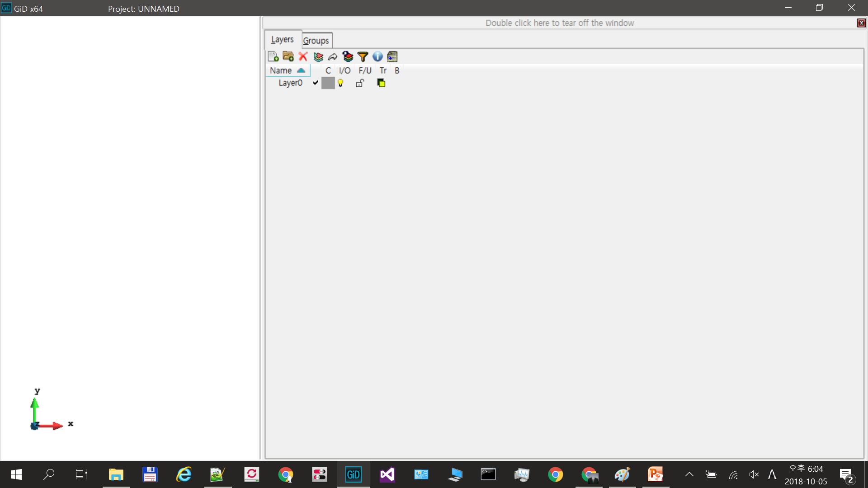Close the docked layers window
Viewport: 868px width, 488px height.
coord(861,23)
